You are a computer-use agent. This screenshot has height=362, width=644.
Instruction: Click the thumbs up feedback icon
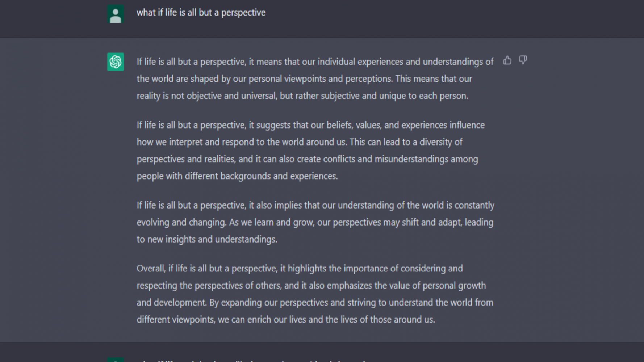507,60
